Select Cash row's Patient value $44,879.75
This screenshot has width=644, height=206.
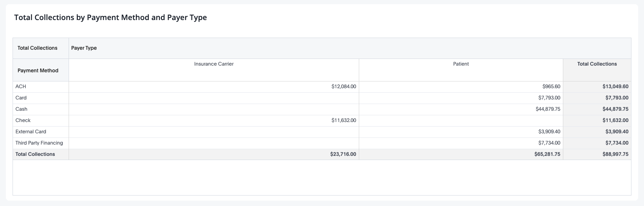tap(548, 109)
